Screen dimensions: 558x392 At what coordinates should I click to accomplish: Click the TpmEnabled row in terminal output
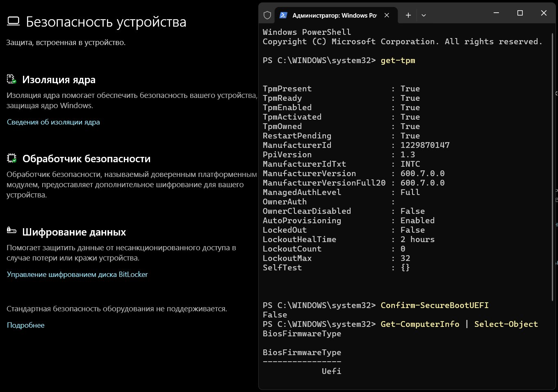(x=342, y=108)
